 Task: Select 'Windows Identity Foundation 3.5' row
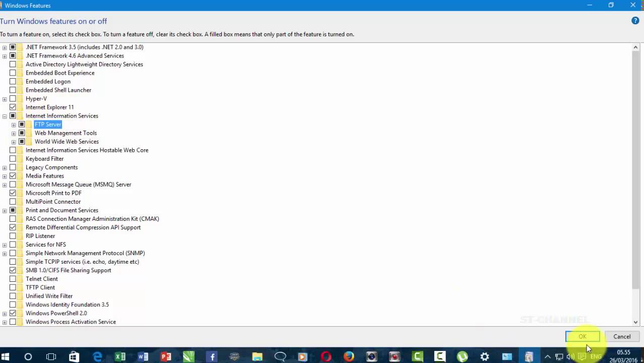(67, 305)
